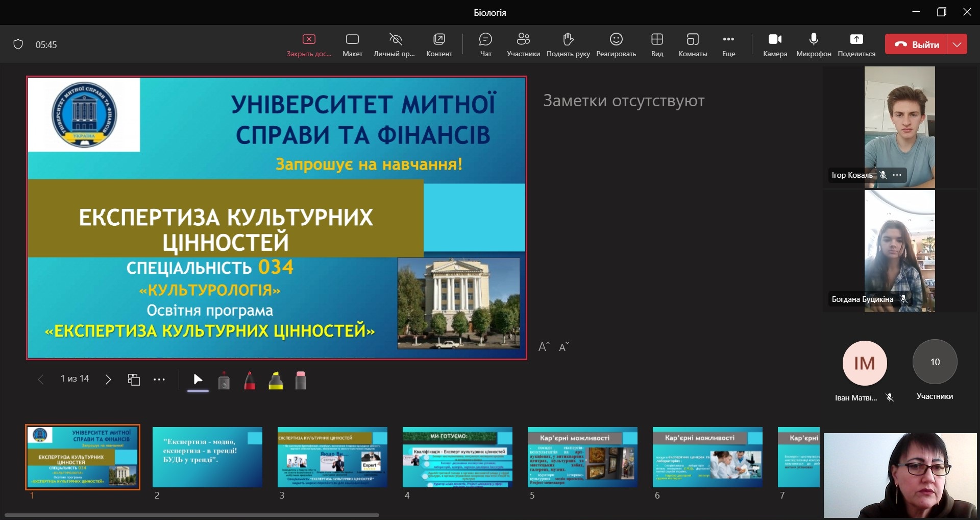Click the current slide main view

[x=277, y=218]
